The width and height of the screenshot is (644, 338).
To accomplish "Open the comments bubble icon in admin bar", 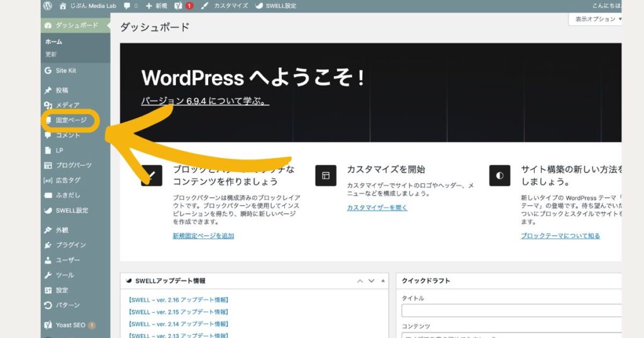I will point(130,6).
